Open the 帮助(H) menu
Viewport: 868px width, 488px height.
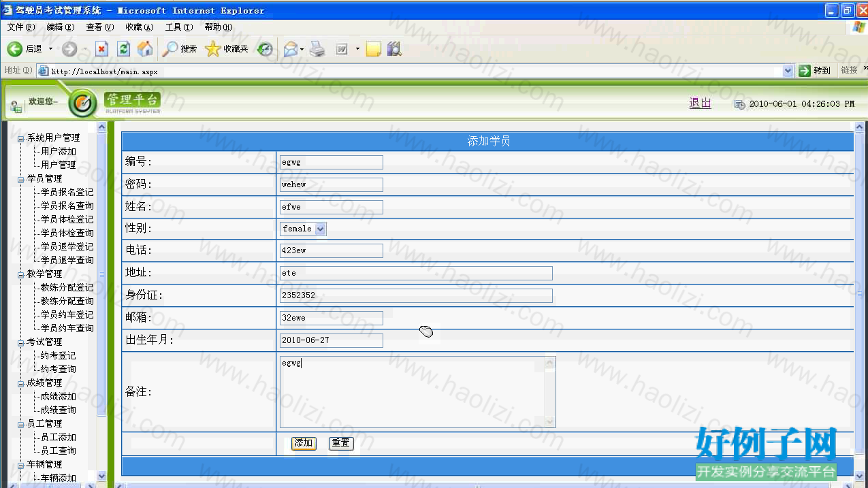[219, 27]
